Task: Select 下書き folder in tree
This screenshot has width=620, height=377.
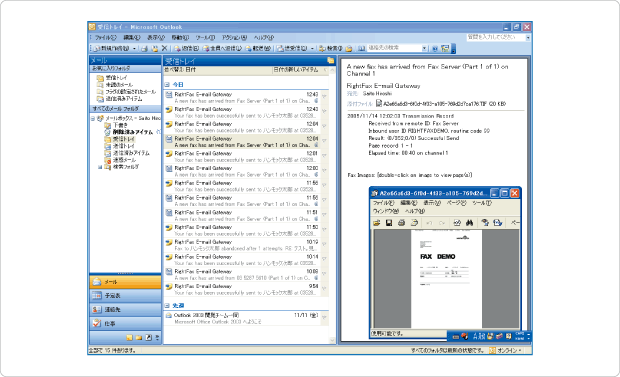Action: 120,125
